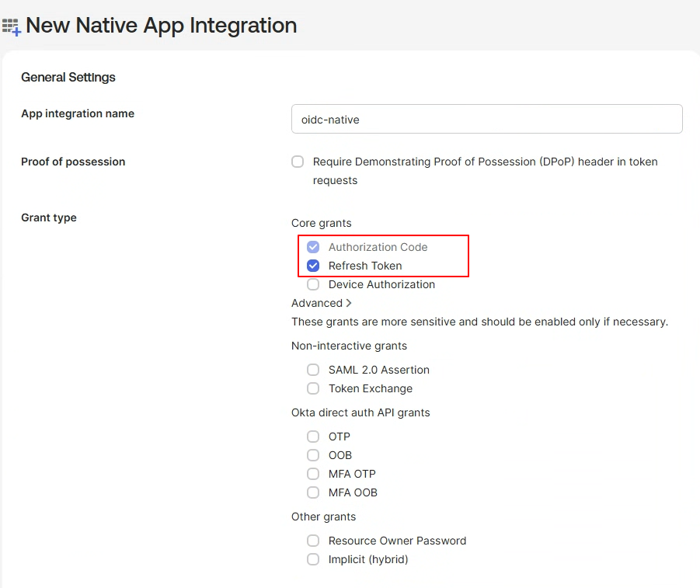700x588 pixels.
Task: Click the Core grants subheading
Action: (322, 223)
